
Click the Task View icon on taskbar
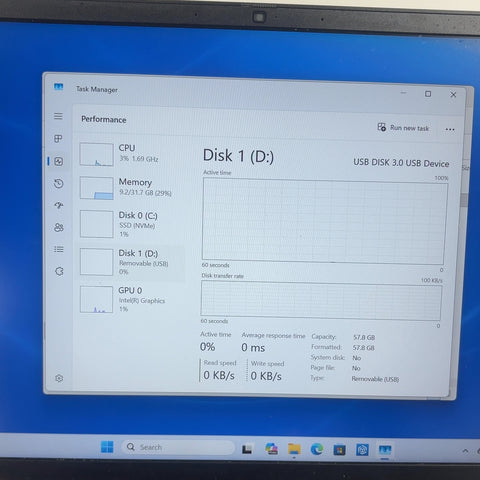[247, 449]
